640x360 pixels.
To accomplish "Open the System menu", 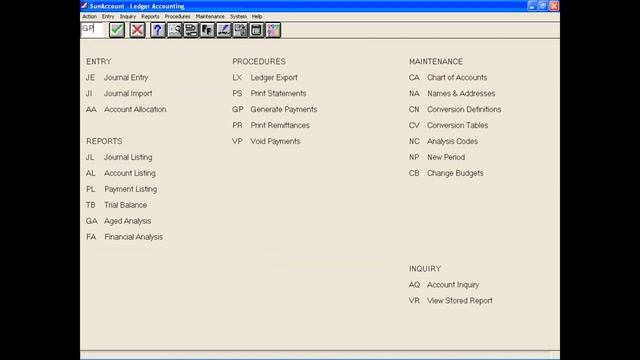I will coord(238,16).
